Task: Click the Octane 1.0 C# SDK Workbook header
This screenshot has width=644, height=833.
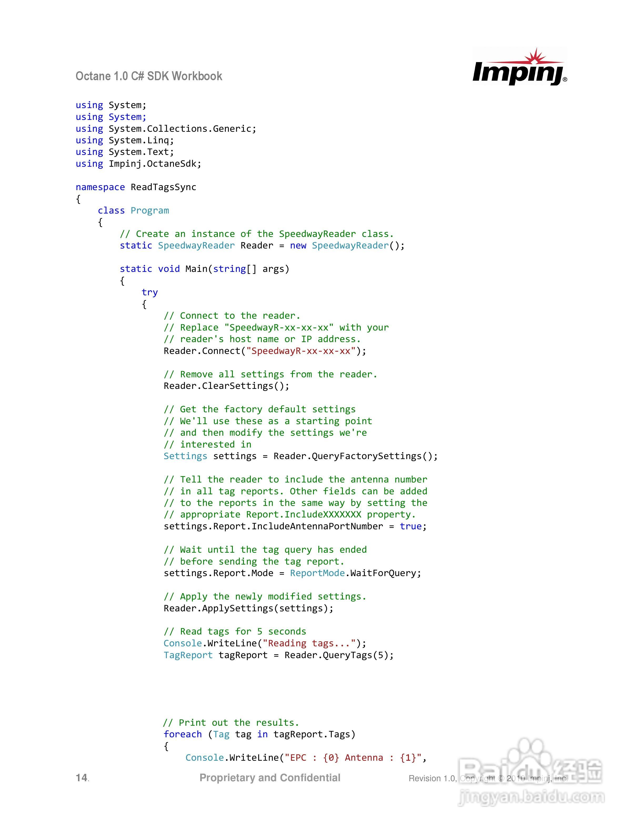Action: pos(149,76)
